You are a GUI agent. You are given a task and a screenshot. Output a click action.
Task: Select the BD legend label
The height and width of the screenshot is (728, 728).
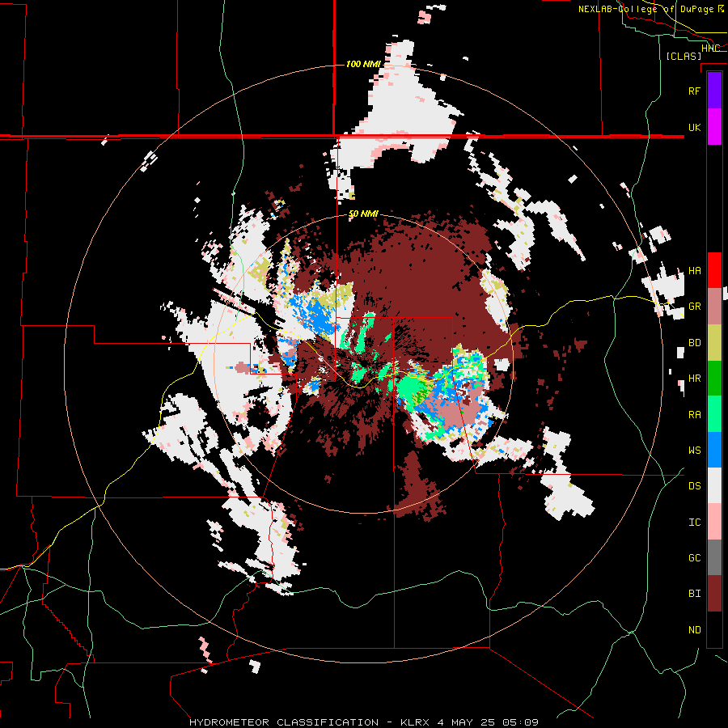(694, 343)
